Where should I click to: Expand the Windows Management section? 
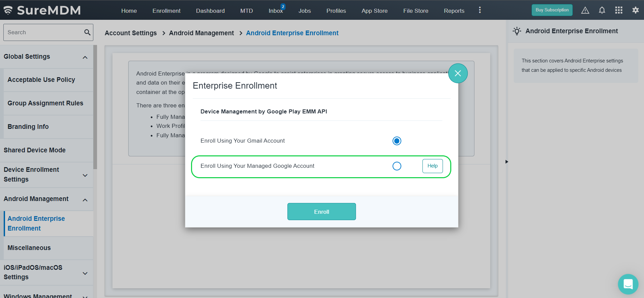85,296
